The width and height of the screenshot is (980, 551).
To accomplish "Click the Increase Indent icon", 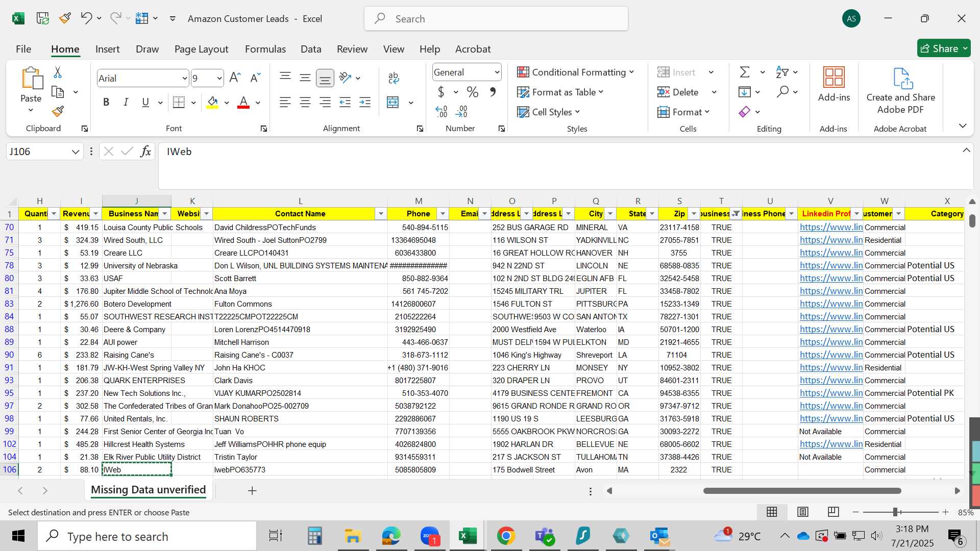I will click(365, 102).
